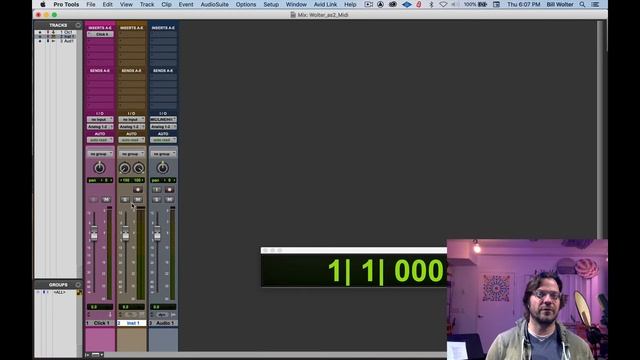Image resolution: width=640 pixels, height=360 pixels.
Task: Open Inst 1 input selector dropdown
Action: 131,120
